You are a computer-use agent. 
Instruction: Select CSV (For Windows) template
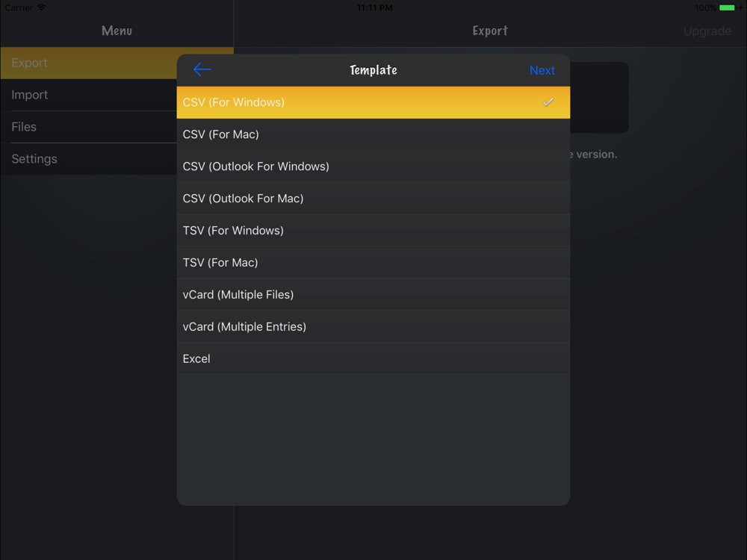[x=373, y=102]
